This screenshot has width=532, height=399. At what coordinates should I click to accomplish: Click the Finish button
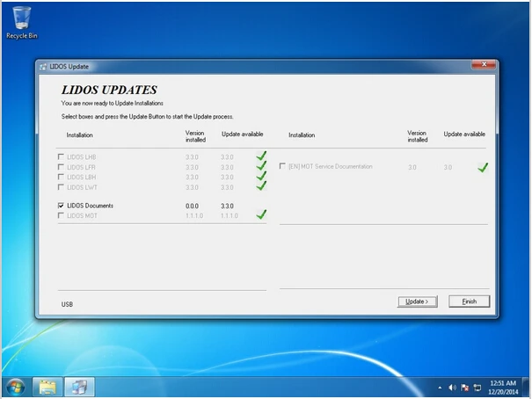469,301
